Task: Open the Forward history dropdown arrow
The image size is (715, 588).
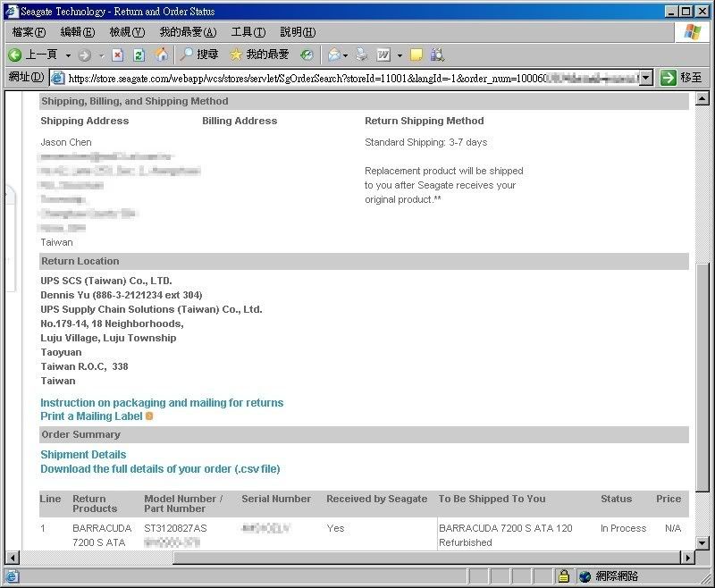Action: [x=101, y=55]
